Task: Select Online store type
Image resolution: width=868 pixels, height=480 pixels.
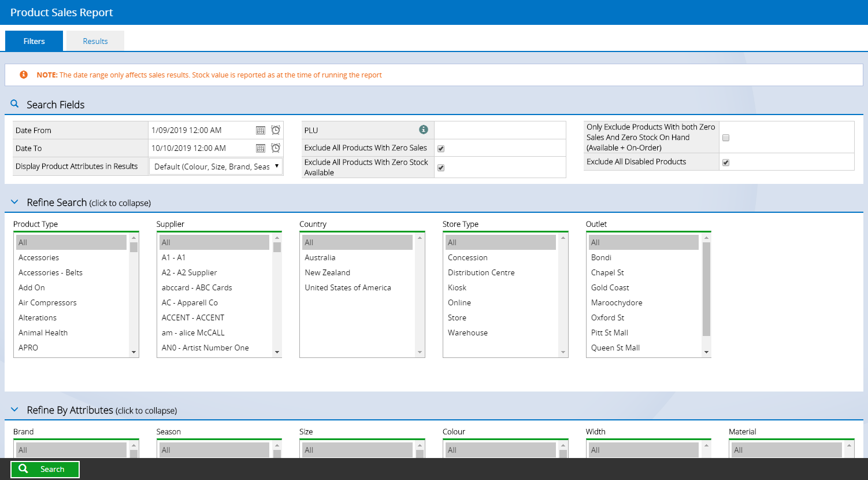Action: pyautogui.click(x=500, y=302)
